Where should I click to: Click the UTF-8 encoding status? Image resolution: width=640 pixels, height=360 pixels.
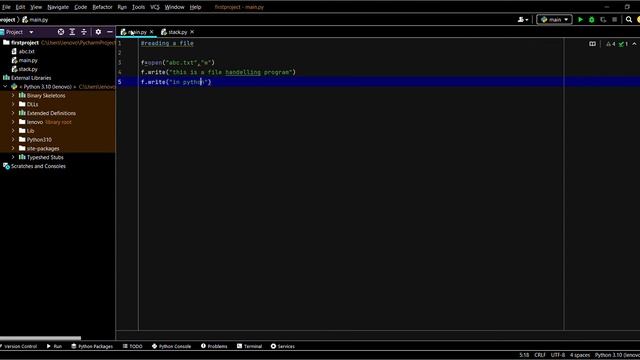(x=558, y=355)
